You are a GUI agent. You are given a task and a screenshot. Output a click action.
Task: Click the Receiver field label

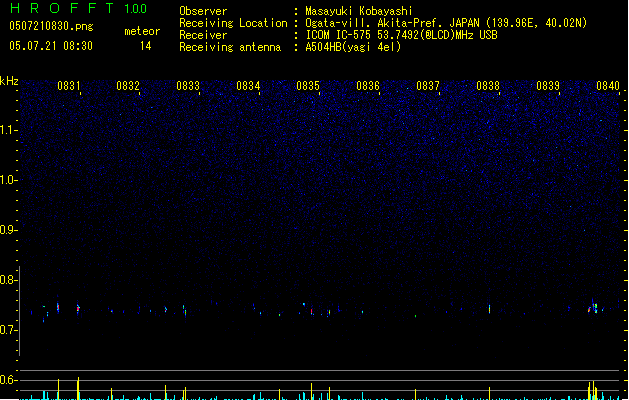pos(203,35)
